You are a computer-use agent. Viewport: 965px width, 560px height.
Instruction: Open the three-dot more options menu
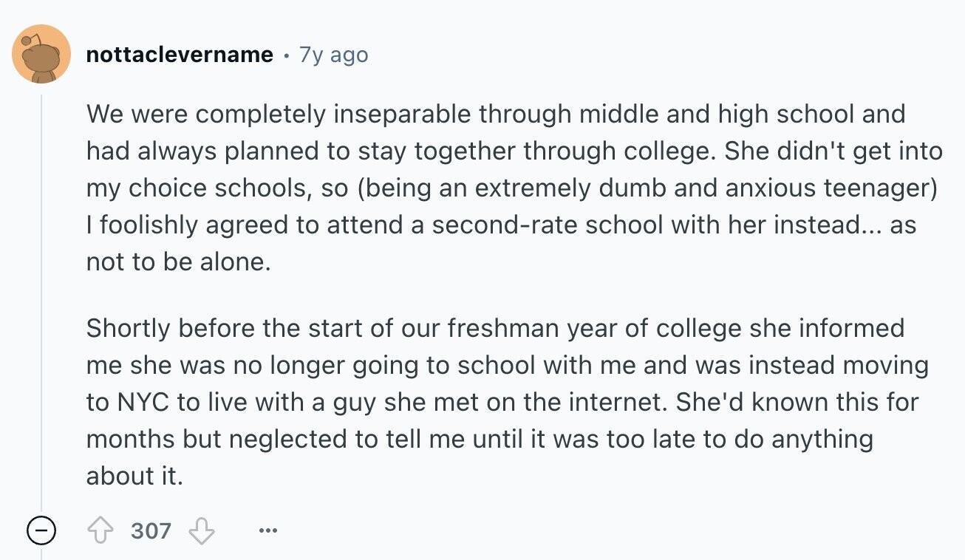coord(269,530)
